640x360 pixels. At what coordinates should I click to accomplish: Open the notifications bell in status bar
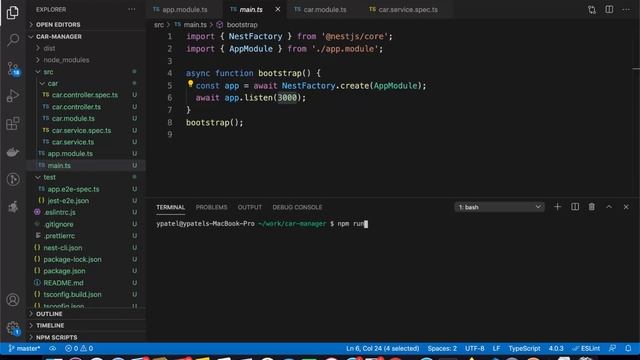(x=629, y=349)
